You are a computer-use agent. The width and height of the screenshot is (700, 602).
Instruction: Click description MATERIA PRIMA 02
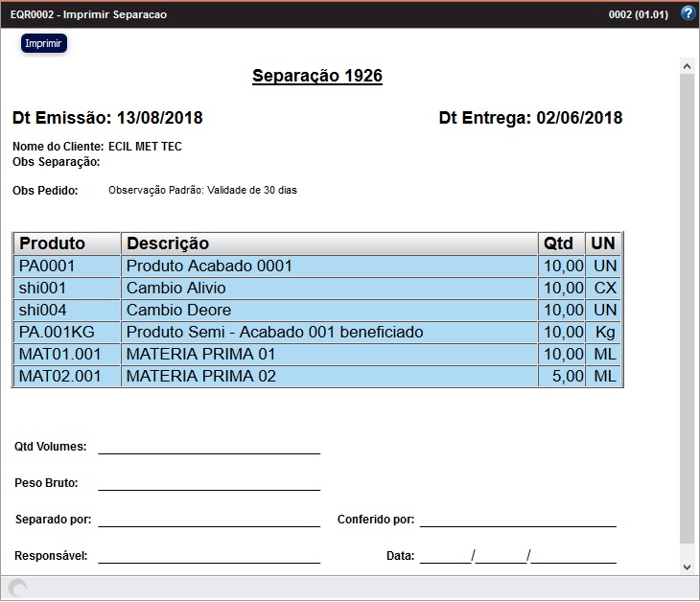(x=201, y=376)
